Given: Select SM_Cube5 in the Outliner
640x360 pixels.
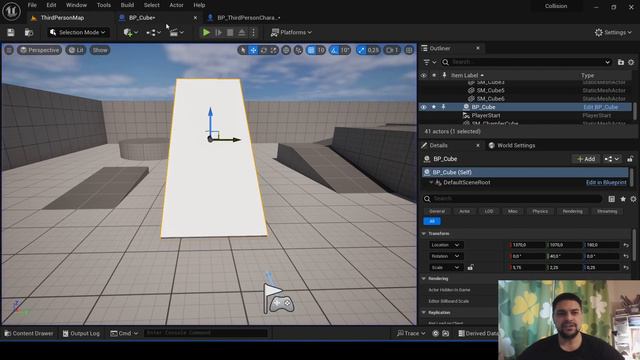Looking at the screenshot, I should [490, 90].
